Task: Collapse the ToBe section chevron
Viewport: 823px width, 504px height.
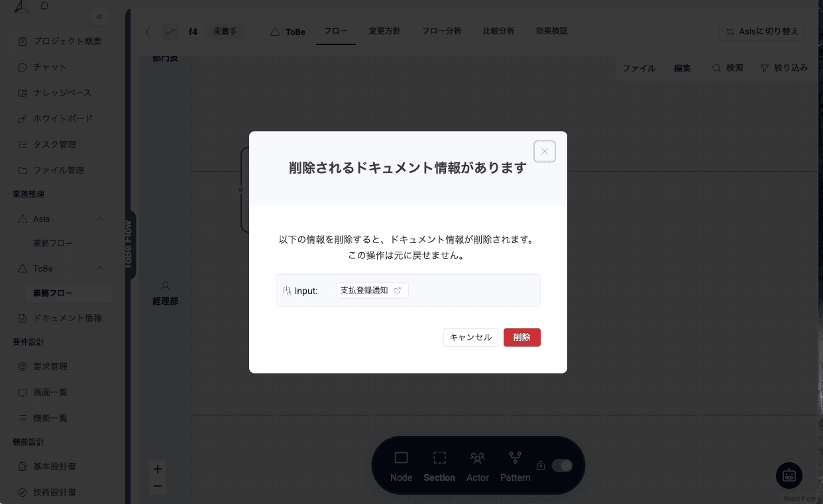Action: click(x=100, y=268)
